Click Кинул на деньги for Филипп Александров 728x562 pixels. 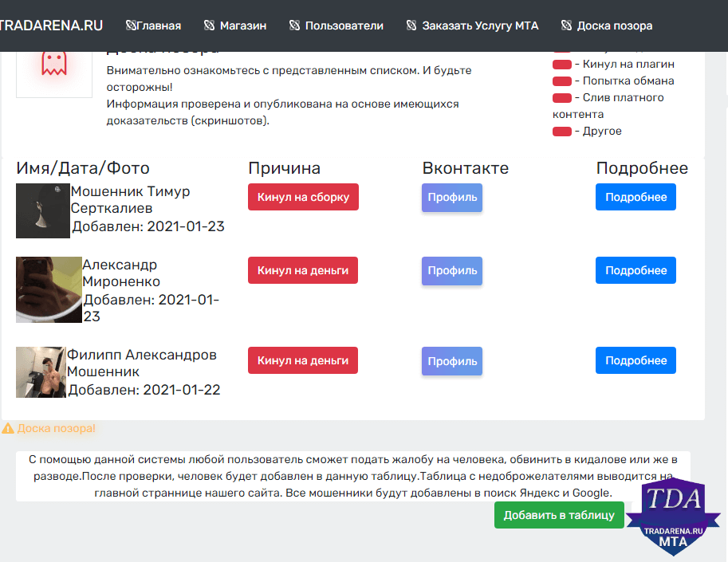click(x=303, y=360)
